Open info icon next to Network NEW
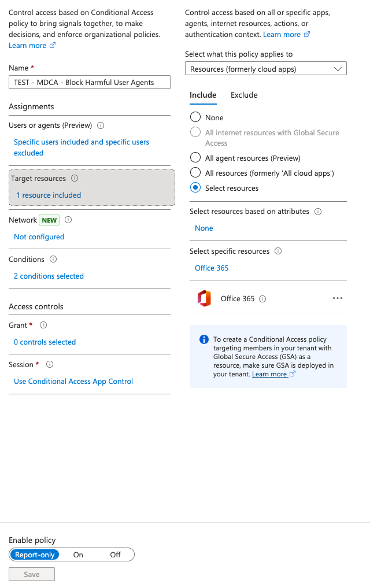 pos(68,220)
